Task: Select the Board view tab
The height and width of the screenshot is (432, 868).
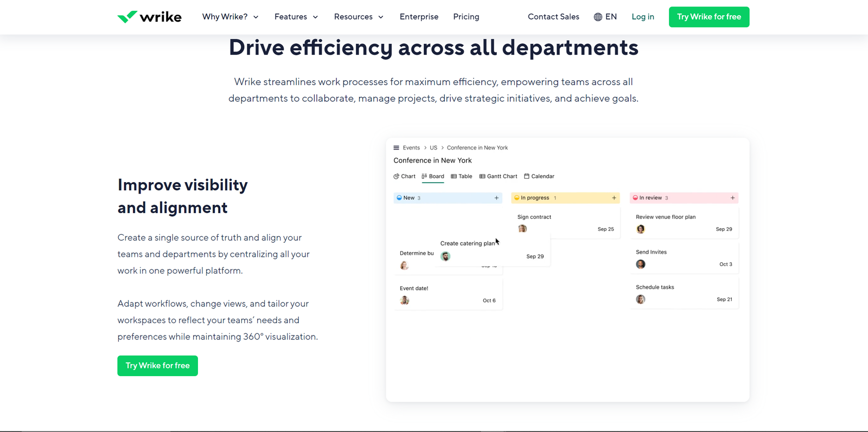Action: 433,176
